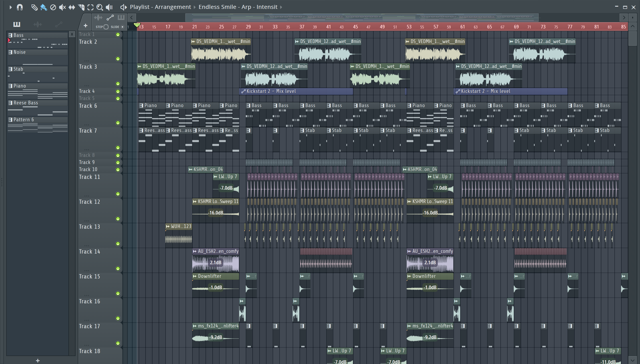Click bar 41 on the timeline ruler
640x364 pixels.
[x=328, y=27]
